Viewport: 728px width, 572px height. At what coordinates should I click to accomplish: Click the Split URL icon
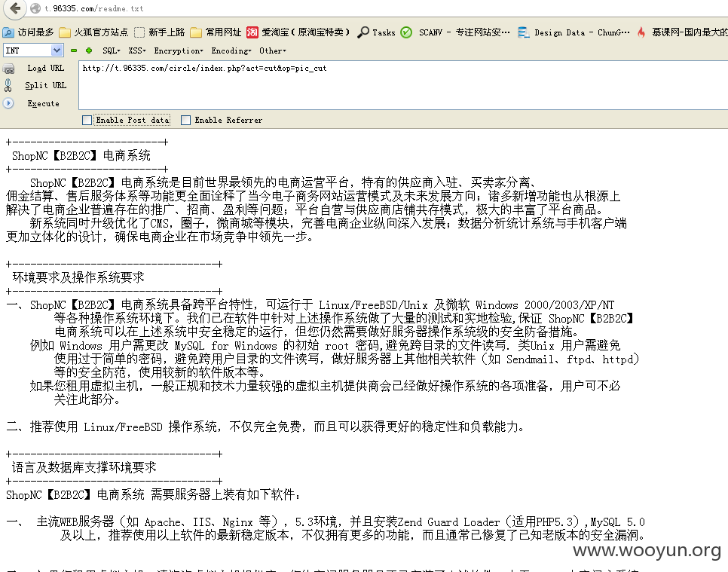(x=8, y=85)
